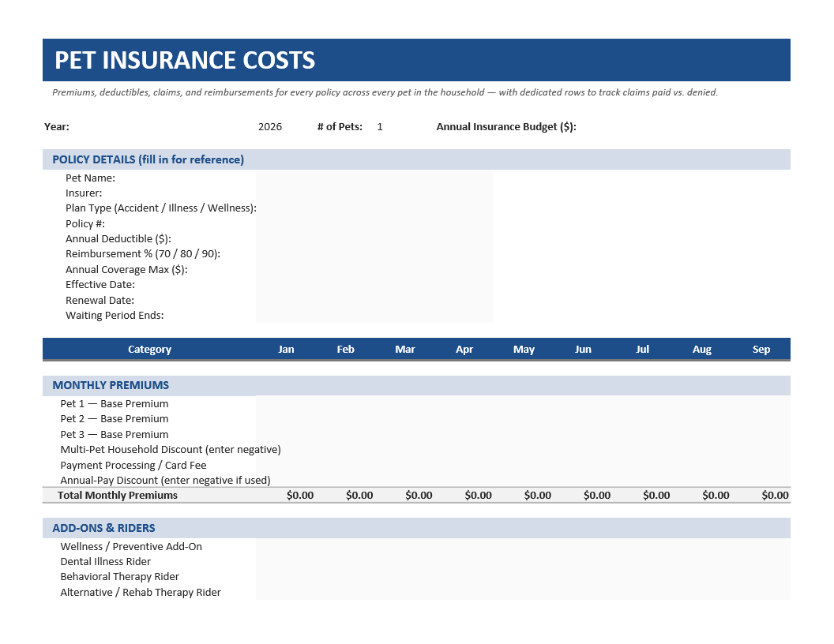Select the Behavioral Therapy Rider label

(120, 576)
